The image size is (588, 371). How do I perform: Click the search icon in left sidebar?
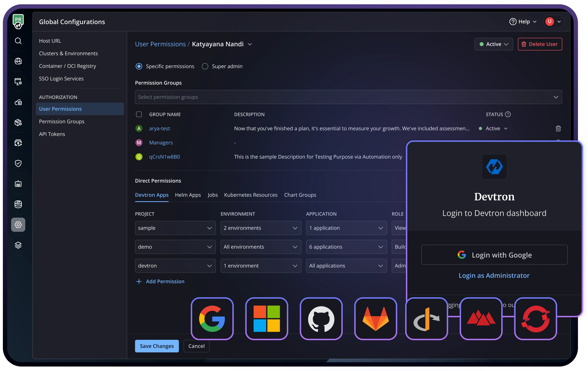[18, 41]
